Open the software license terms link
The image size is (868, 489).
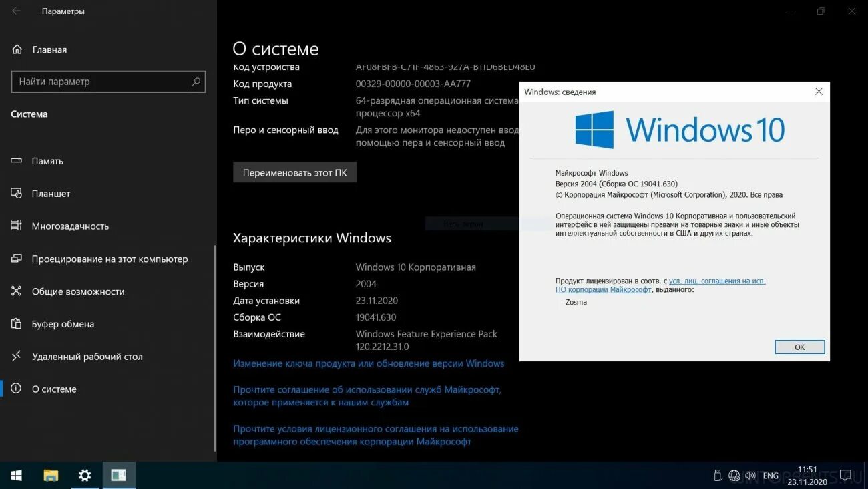pos(376,435)
